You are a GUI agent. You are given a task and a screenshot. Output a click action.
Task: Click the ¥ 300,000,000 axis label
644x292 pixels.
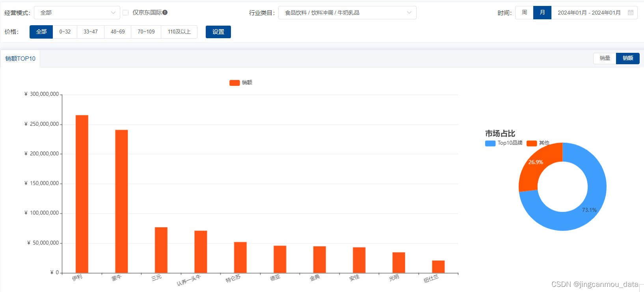point(42,94)
